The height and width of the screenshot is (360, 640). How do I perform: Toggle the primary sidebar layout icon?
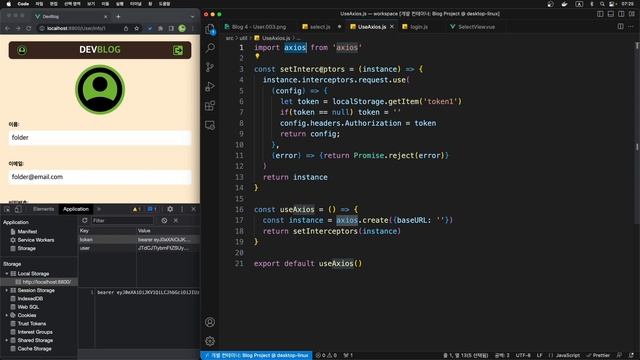600,14
